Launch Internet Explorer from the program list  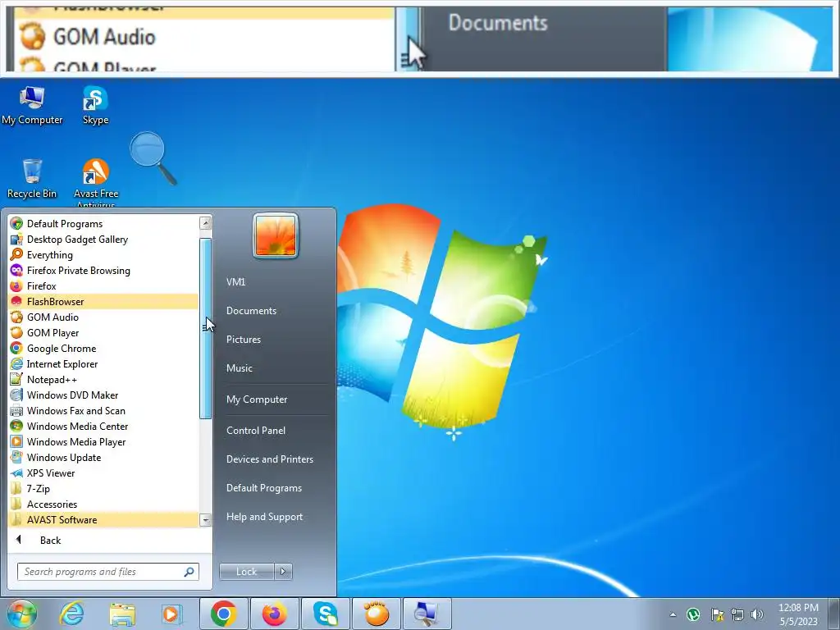(103, 363)
